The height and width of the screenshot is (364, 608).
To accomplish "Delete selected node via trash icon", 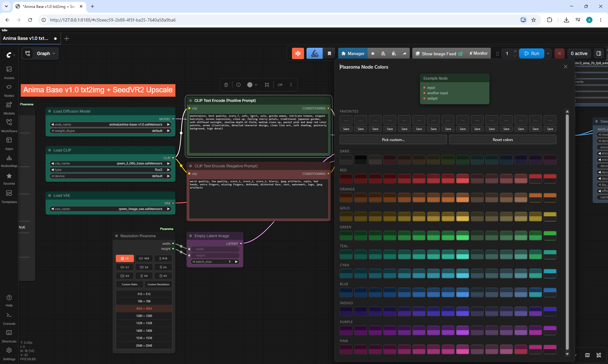I will (226, 85).
